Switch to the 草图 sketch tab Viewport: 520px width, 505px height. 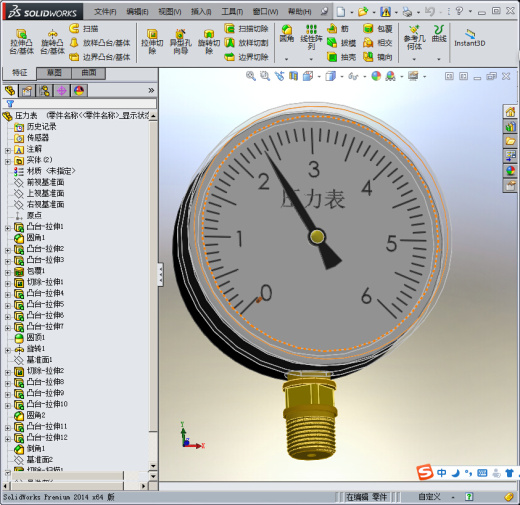54,73
